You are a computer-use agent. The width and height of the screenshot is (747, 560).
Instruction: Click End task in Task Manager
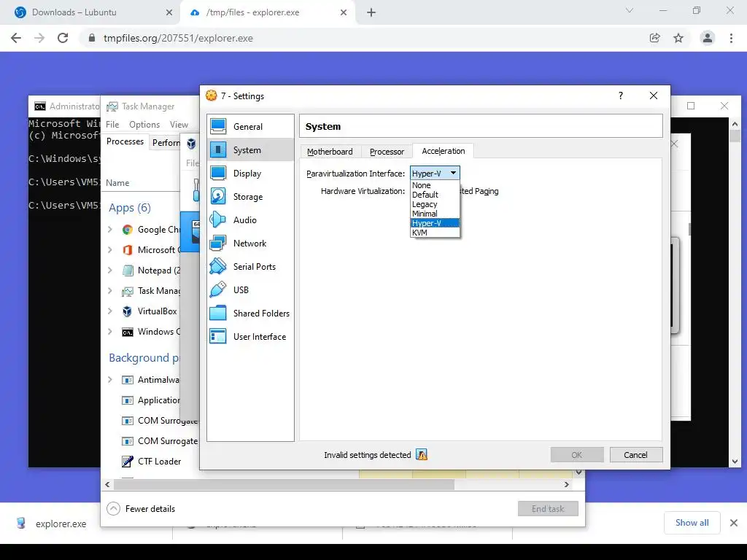[x=548, y=508]
